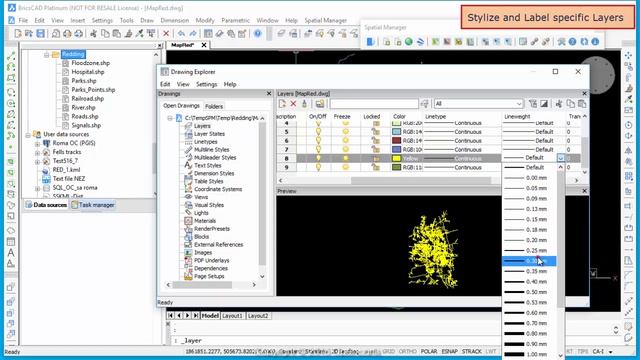The image size is (640, 360).
Task: Toggle ESNAP in status bar
Action: click(x=449, y=351)
